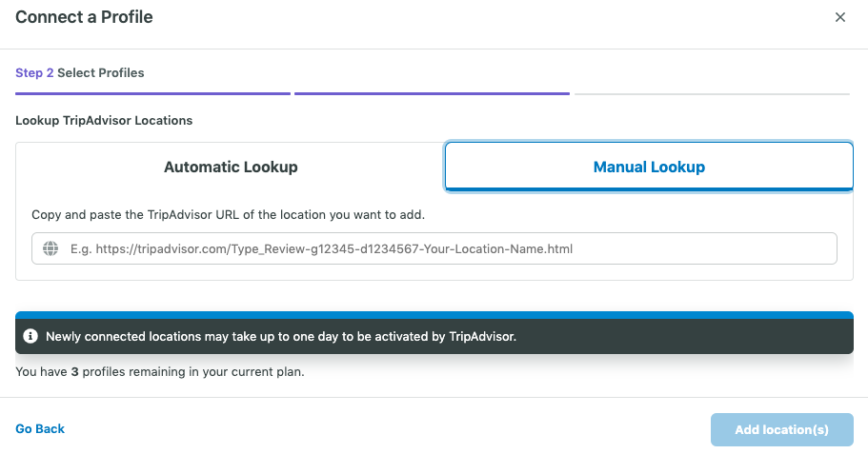Click the Add location(s) button
The image size is (868, 454).
[781, 429]
